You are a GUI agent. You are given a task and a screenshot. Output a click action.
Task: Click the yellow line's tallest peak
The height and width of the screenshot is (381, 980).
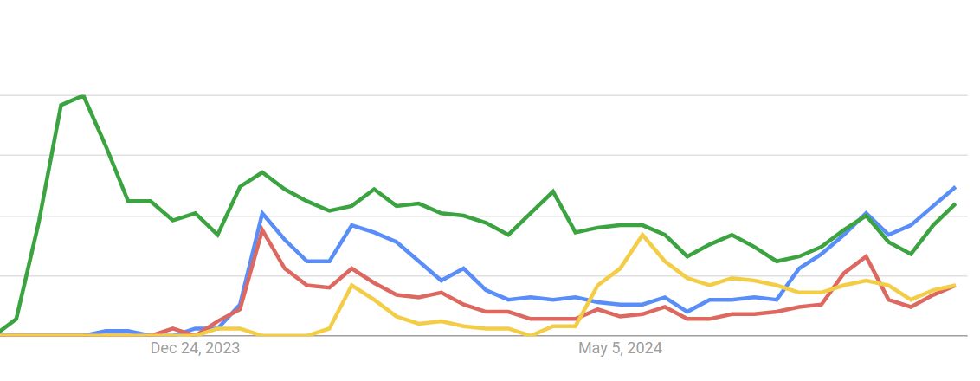[x=642, y=235]
